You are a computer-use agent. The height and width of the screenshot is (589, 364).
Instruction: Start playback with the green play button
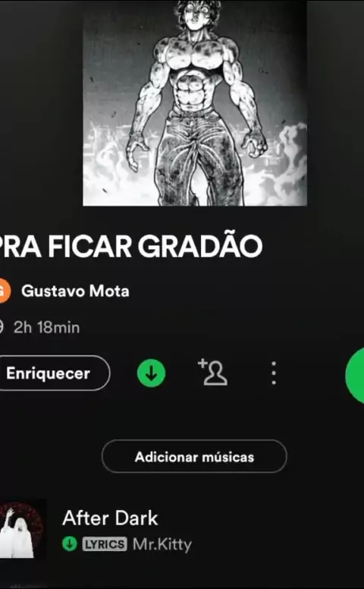(x=355, y=375)
